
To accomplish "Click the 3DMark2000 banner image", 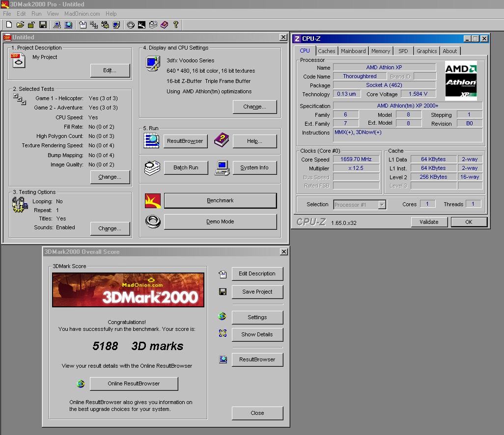I will click(128, 290).
